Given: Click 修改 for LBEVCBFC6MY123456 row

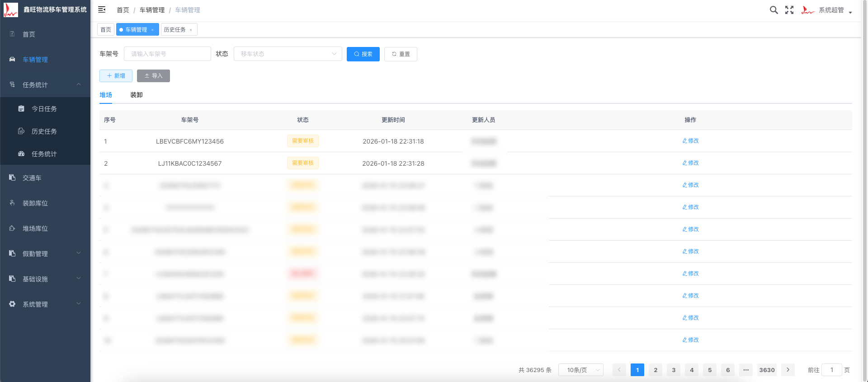Looking at the screenshot, I should point(690,141).
